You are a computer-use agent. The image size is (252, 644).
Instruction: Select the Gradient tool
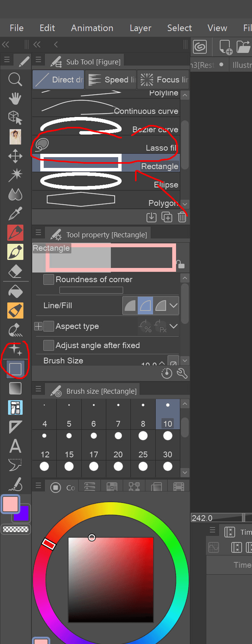click(x=15, y=388)
